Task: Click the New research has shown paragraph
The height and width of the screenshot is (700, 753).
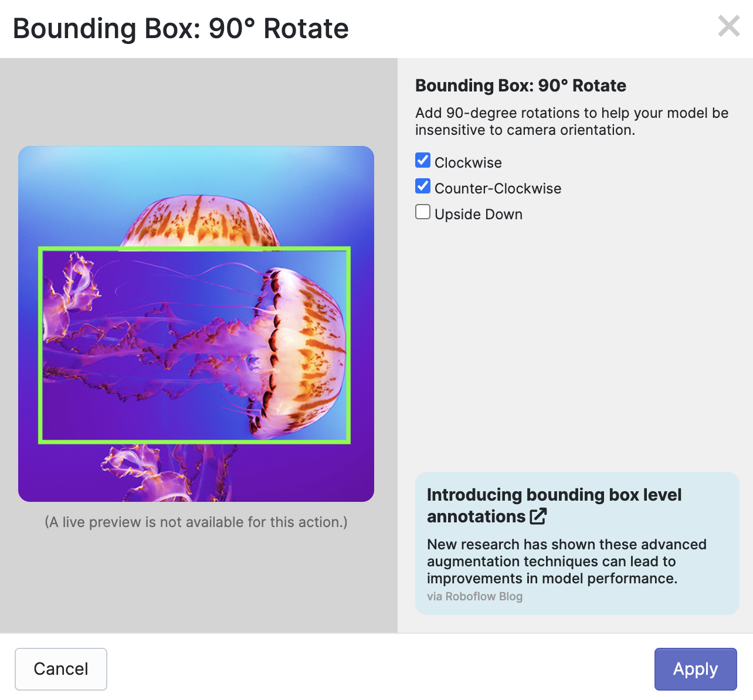Action: (566, 561)
